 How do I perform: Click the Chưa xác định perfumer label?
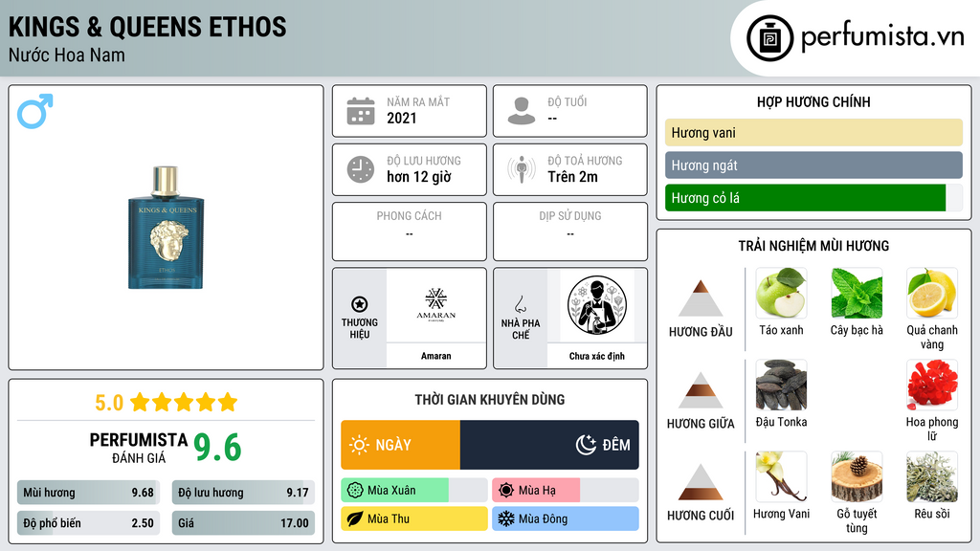click(597, 356)
